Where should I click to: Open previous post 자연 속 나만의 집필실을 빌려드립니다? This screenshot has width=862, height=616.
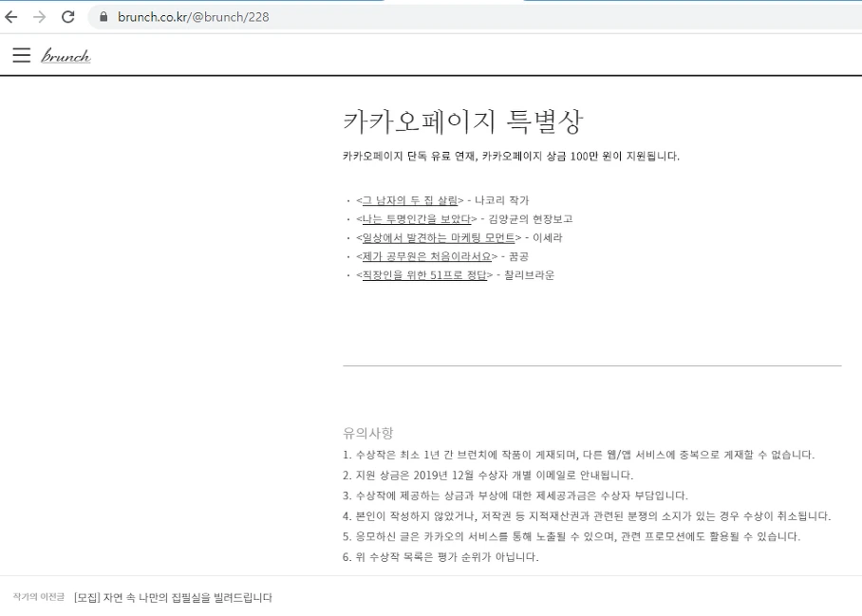(x=173, y=597)
